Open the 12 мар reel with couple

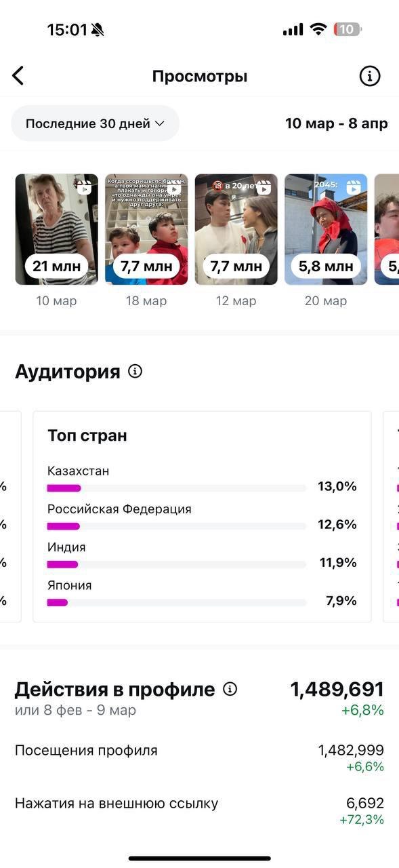click(x=236, y=229)
